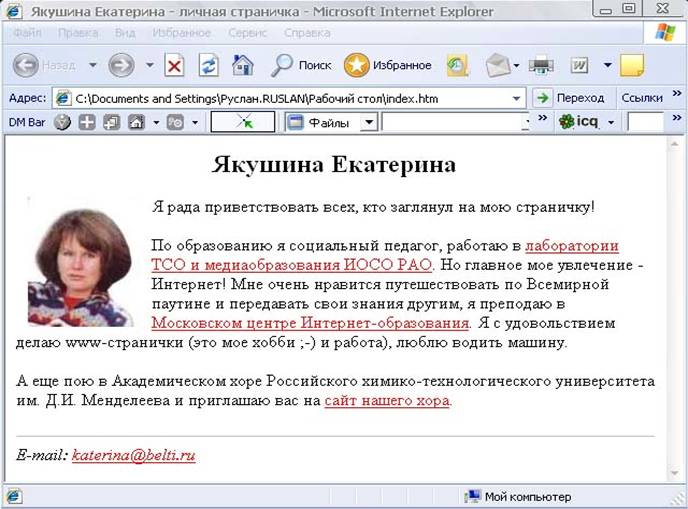Click the yellow note icon in the toolbar
The image size is (688, 509).
point(632,66)
